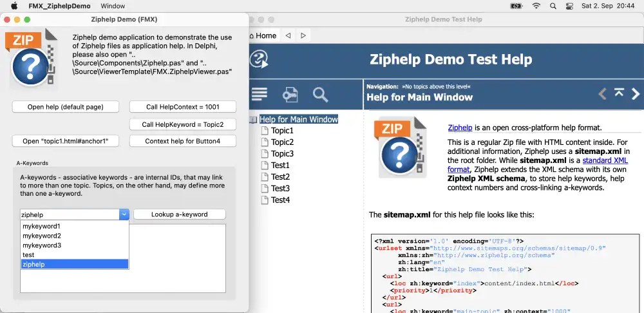Choose mykeyword1 from the dropdown list

(x=75, y=226)
